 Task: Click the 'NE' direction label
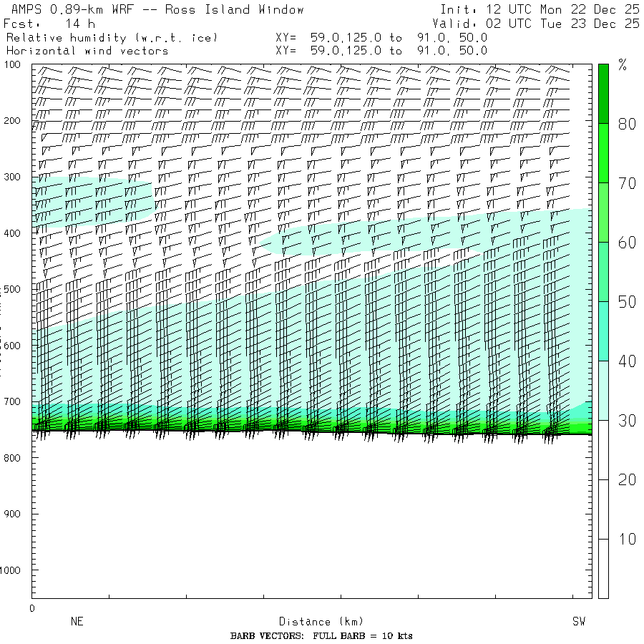tap(77, 621)
